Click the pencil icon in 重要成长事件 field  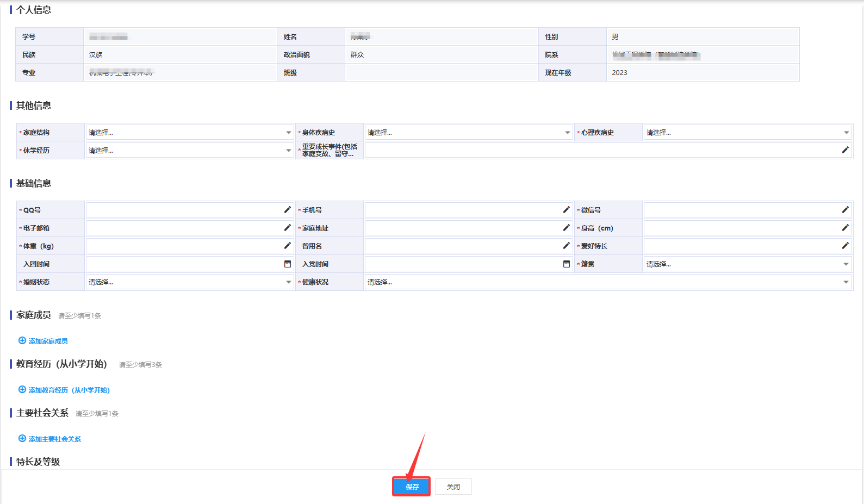(846, 150)
